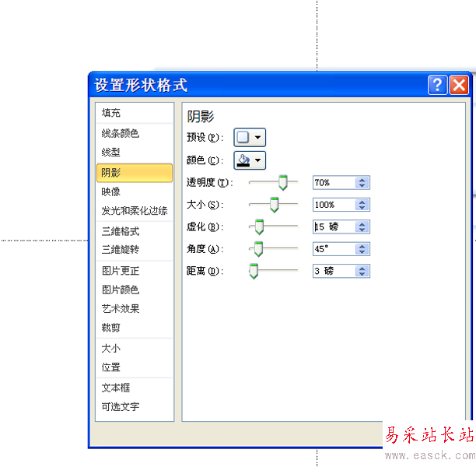This screenshot has height=467, width=476.
Task: Click the 透明度 transparency slider handle
Action: point(283,183)
